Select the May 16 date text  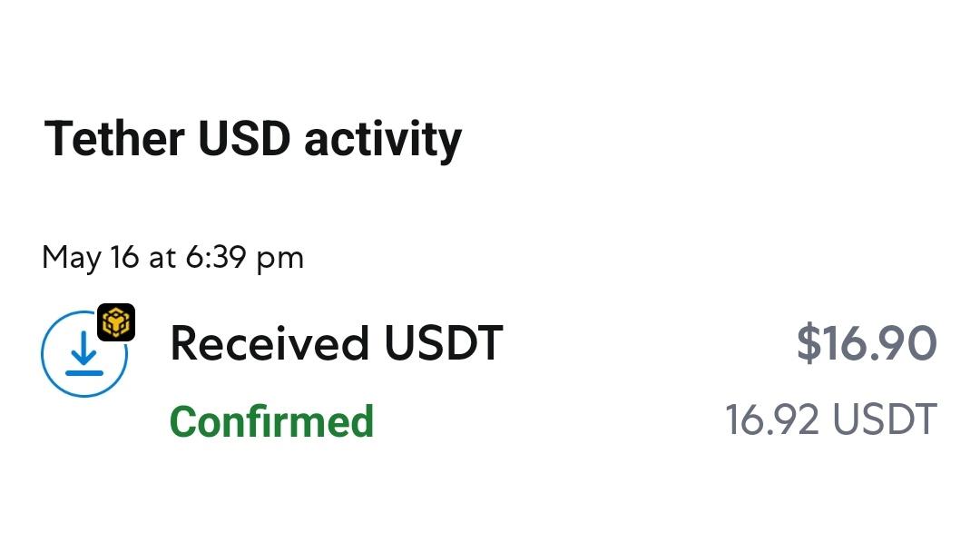pyautogui.click(x=90, y=257)
